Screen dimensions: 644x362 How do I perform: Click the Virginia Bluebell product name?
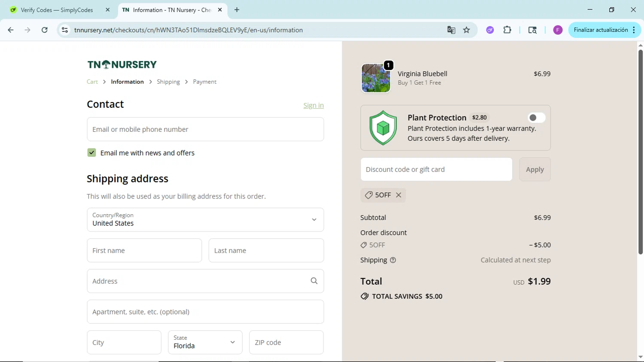pos(422,74)
